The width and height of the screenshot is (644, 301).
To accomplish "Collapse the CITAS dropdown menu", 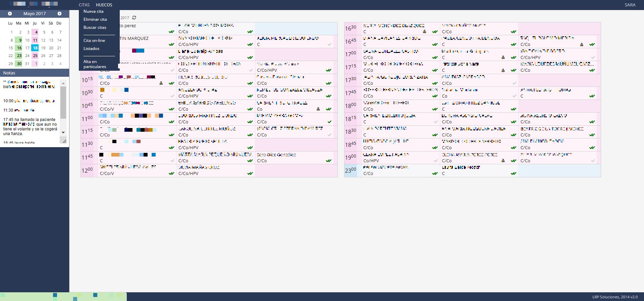I will click(84, 5).
